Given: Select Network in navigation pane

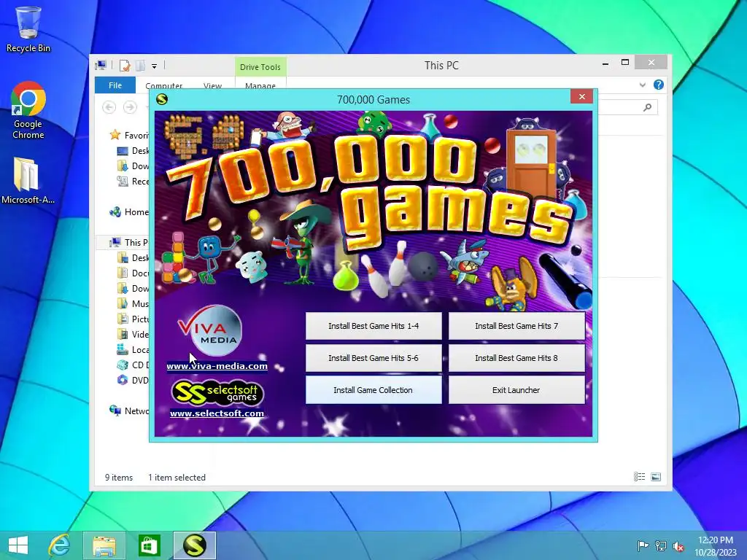Looking at the screenshot, I should click(x=128, y=411).
